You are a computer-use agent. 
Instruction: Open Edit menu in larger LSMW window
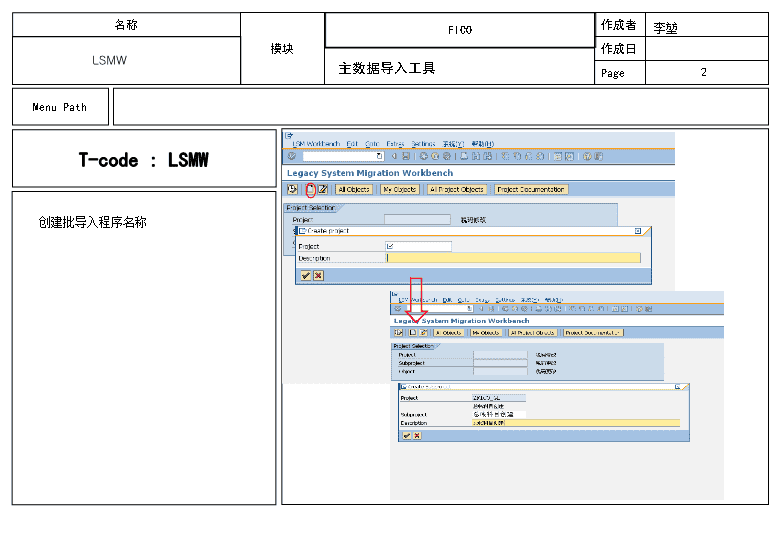click(352, 144)
